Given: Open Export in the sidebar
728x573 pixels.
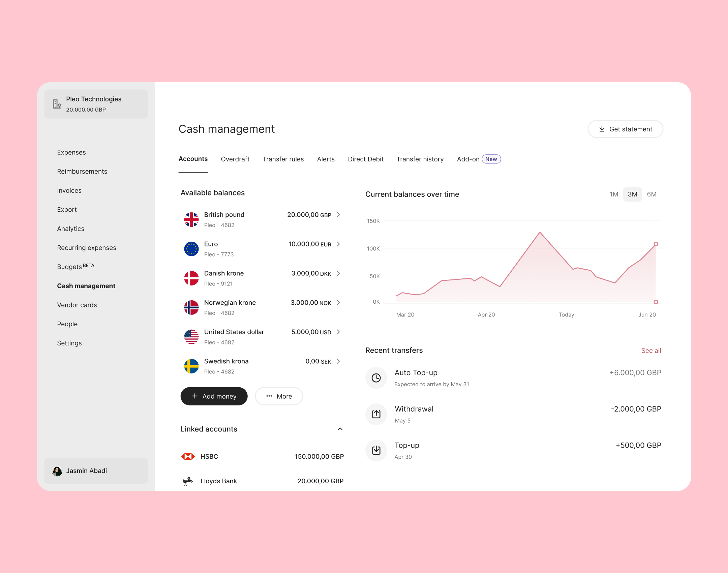Looking at the screenshot, I should (x=67, y=210).
